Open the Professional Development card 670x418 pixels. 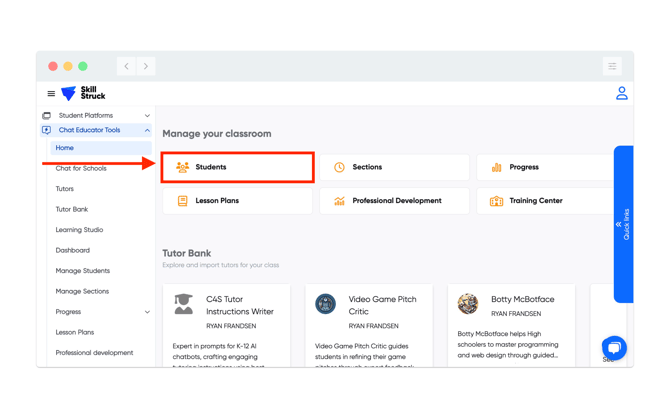394,201
